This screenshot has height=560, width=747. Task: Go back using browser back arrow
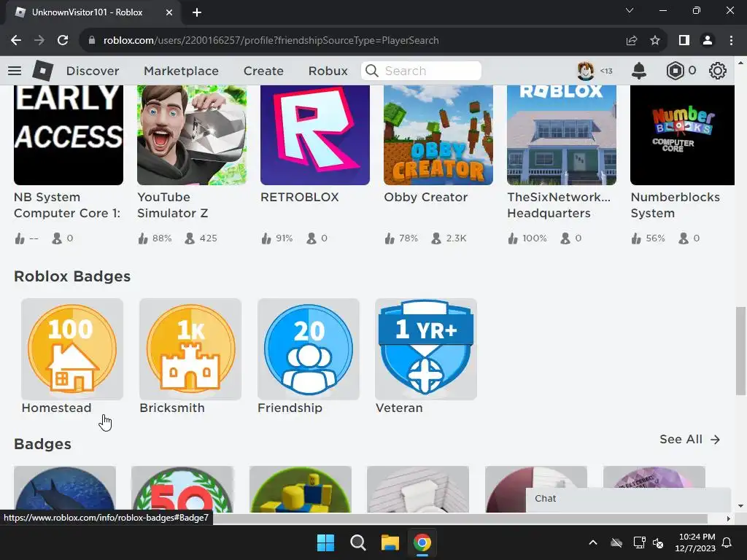[16, 41]
